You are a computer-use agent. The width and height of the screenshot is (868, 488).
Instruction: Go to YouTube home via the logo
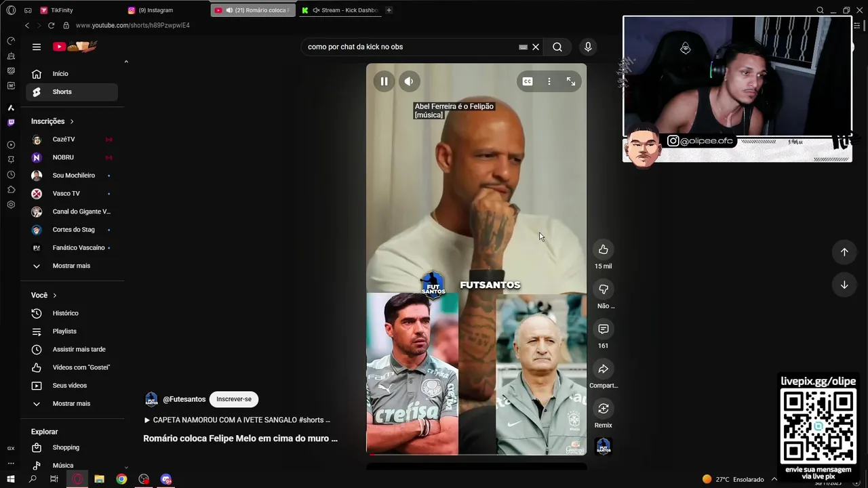tap(75, 47)
